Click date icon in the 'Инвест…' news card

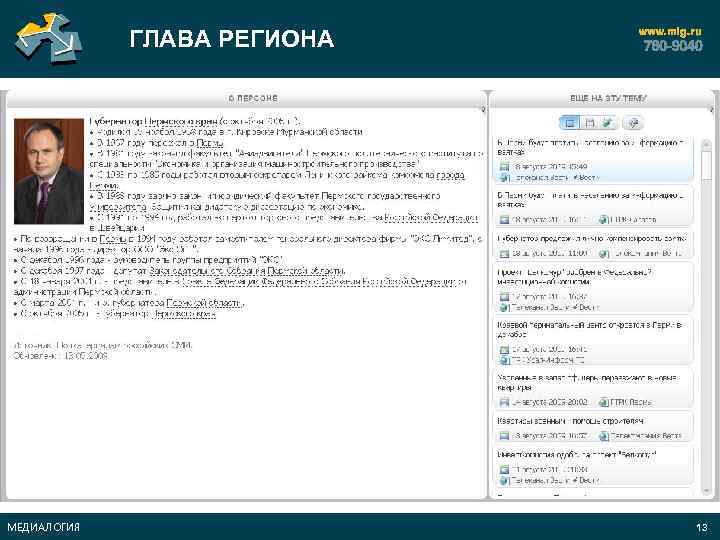click(x=504, y=469)
